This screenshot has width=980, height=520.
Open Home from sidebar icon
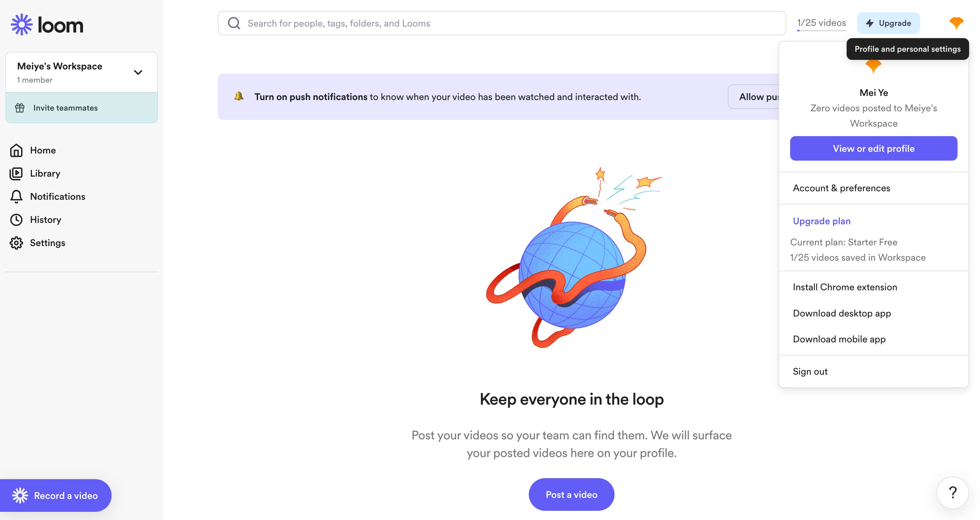[16, 150]
